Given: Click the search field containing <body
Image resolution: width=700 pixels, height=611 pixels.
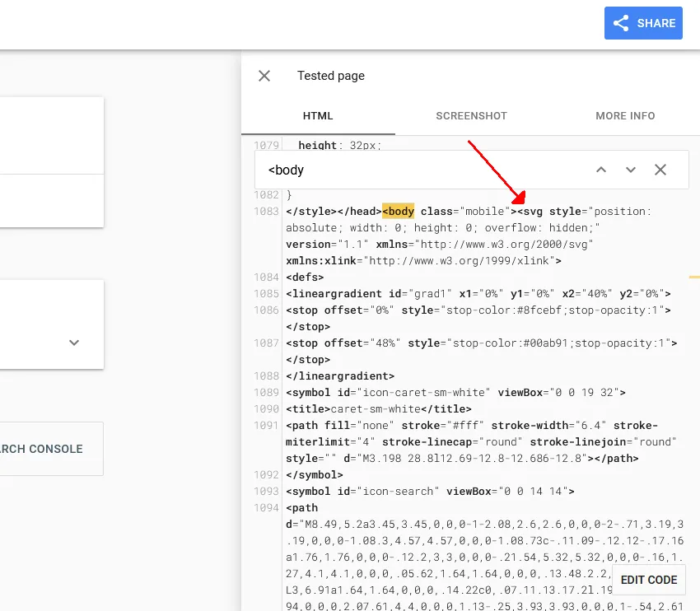Looking at the screenshot, I should 420,170.
